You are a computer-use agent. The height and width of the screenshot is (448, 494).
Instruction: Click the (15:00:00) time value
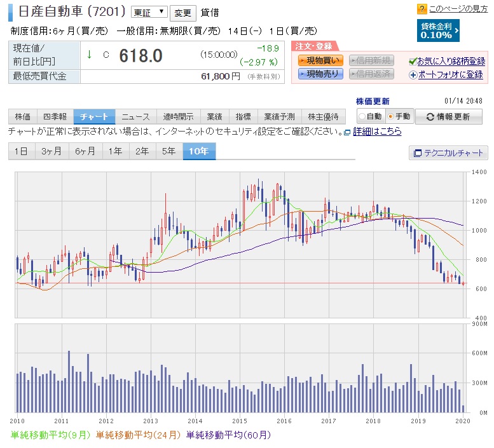219,55
